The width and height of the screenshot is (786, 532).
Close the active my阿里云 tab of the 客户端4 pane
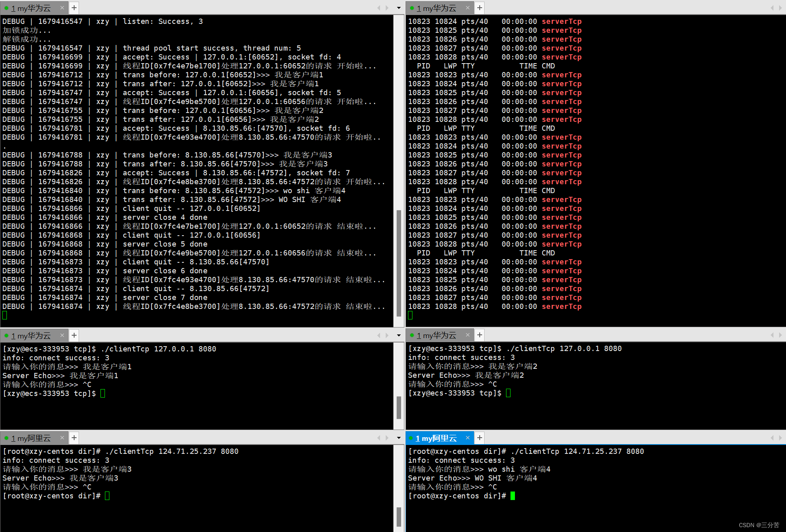468,438
